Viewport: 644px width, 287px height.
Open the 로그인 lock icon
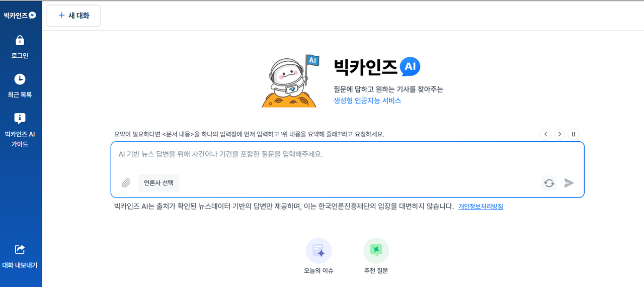tap(20, 40)
